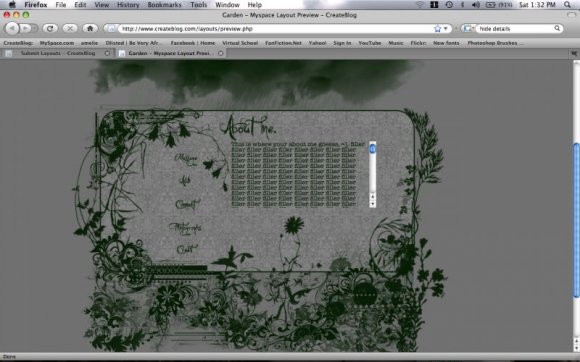Image resolution: width=580 pixels, height=362 pixels.
Task: Open the YouTube bookmark
Action: coord(370,43)
